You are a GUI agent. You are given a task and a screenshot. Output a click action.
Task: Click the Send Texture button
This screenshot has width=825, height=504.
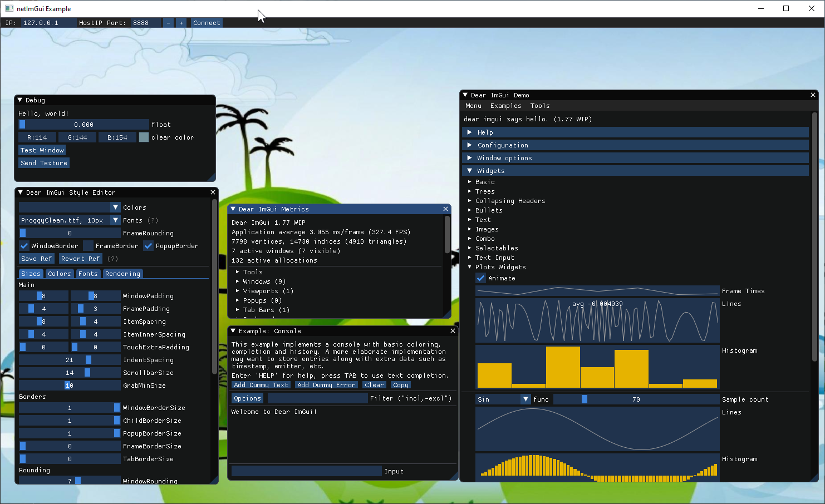(44, 163)
